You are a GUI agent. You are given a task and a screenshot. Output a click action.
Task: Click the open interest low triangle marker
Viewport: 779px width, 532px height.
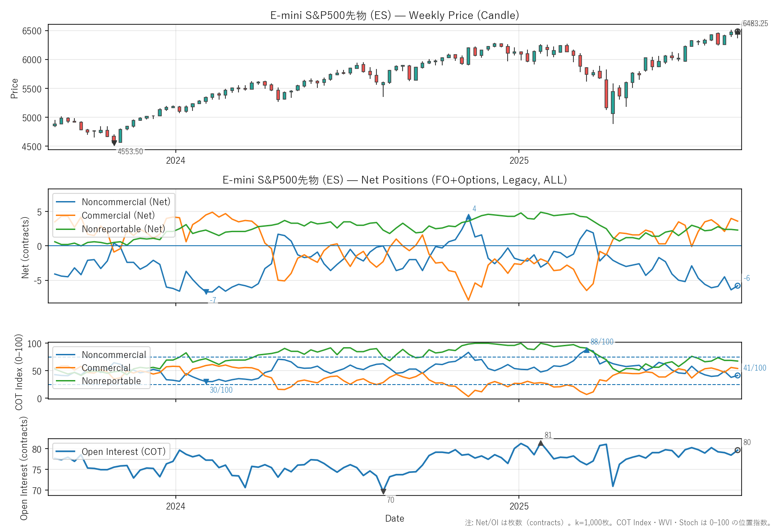[x=383, y=491]
